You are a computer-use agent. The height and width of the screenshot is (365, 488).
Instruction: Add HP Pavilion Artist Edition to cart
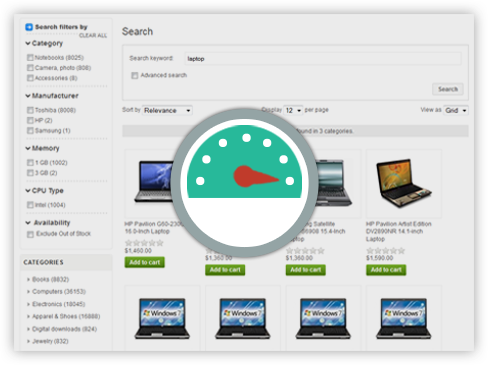[x=386, y=270]
